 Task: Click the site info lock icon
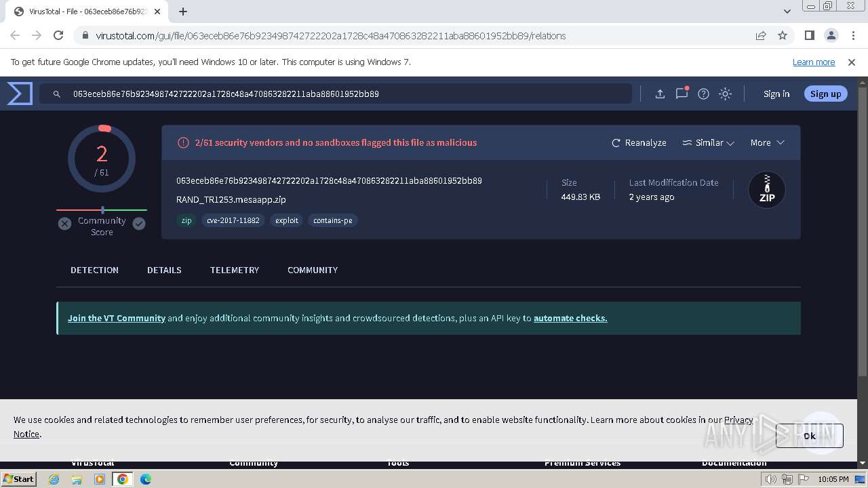85,36
